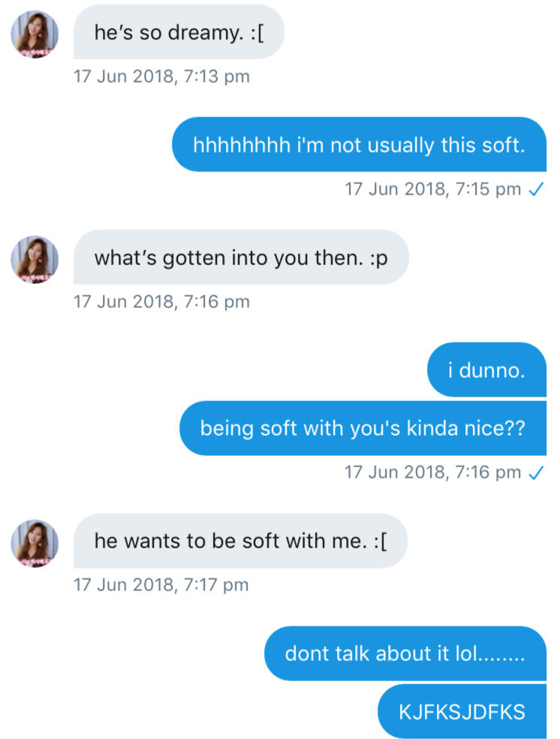
Task: Click the 7:15 pm timestamp text
Action: pyautogui.click(x=432, y=189)
